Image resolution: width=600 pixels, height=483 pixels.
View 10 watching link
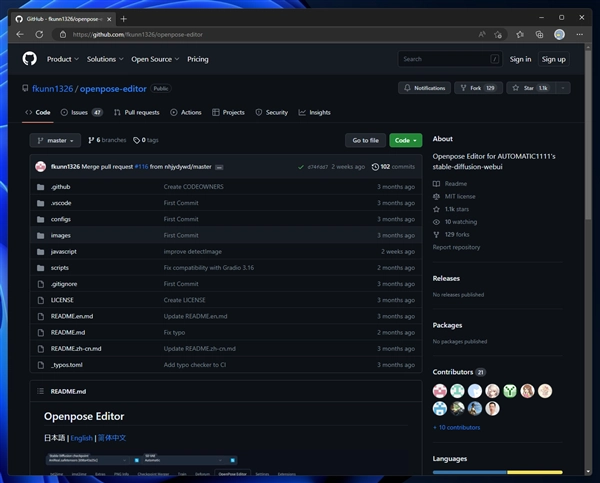click(x=455, y=222)
